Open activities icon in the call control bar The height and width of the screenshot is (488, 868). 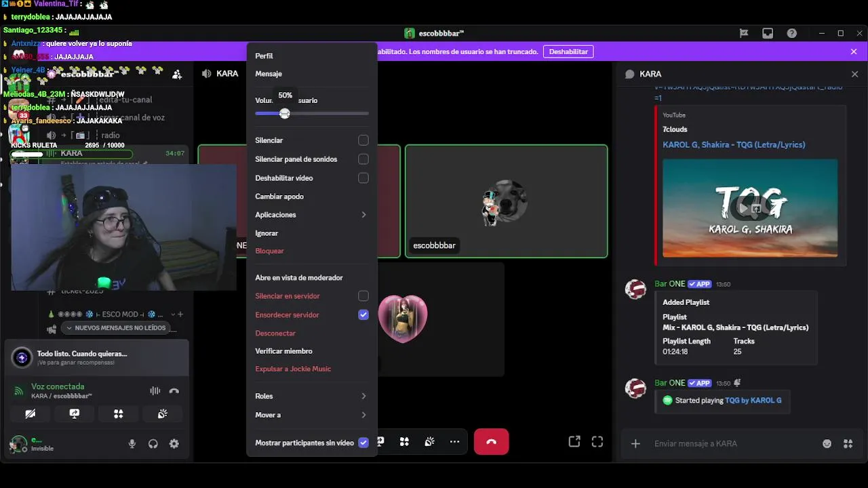[x=404, y=442]
